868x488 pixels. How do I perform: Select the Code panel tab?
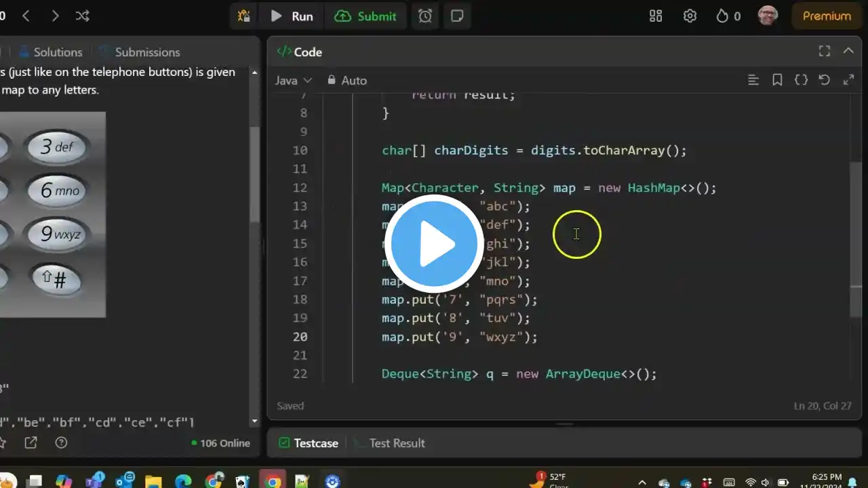(x=299, y=52)
